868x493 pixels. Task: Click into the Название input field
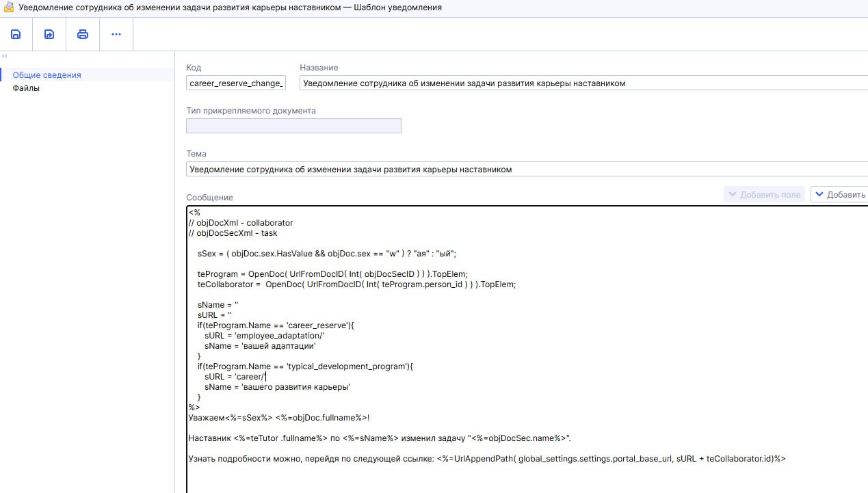click(x=581, y=83)
